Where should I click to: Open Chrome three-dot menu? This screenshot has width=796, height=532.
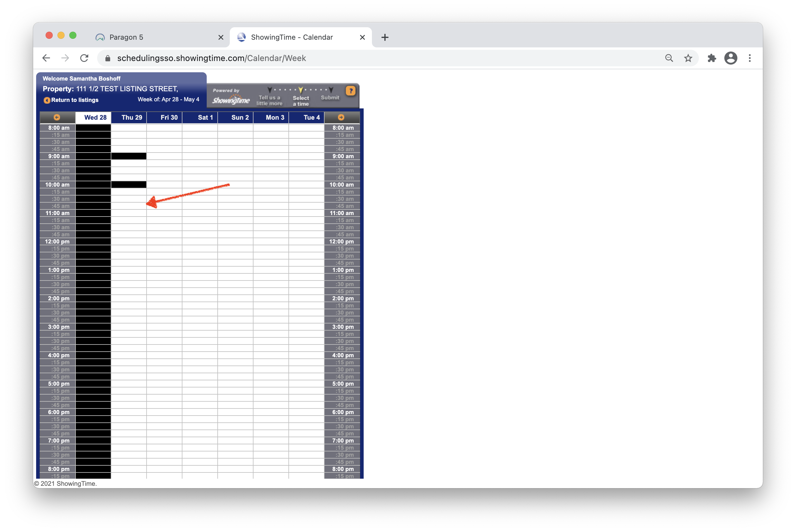point(750,58)
